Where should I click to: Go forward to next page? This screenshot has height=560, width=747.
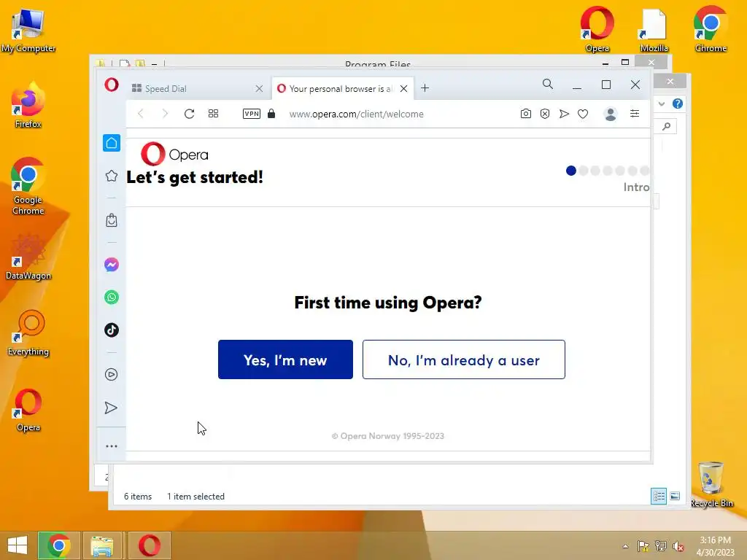coord(165,114)
